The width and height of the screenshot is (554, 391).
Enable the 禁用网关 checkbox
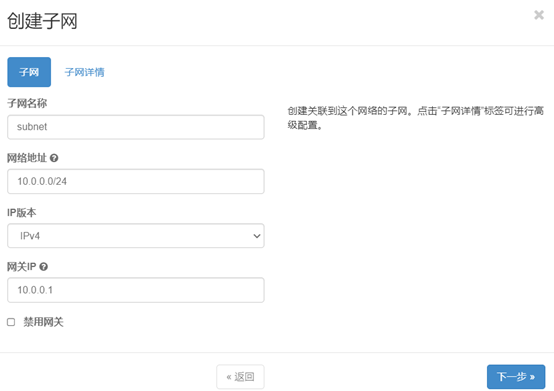click(x=11, y=322)
